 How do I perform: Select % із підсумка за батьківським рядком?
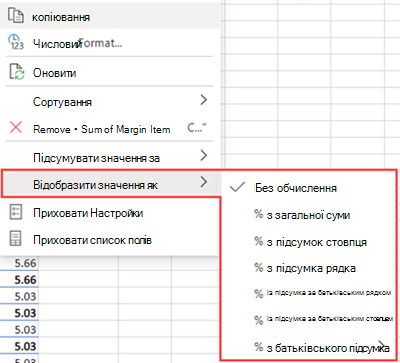(308, 293)
